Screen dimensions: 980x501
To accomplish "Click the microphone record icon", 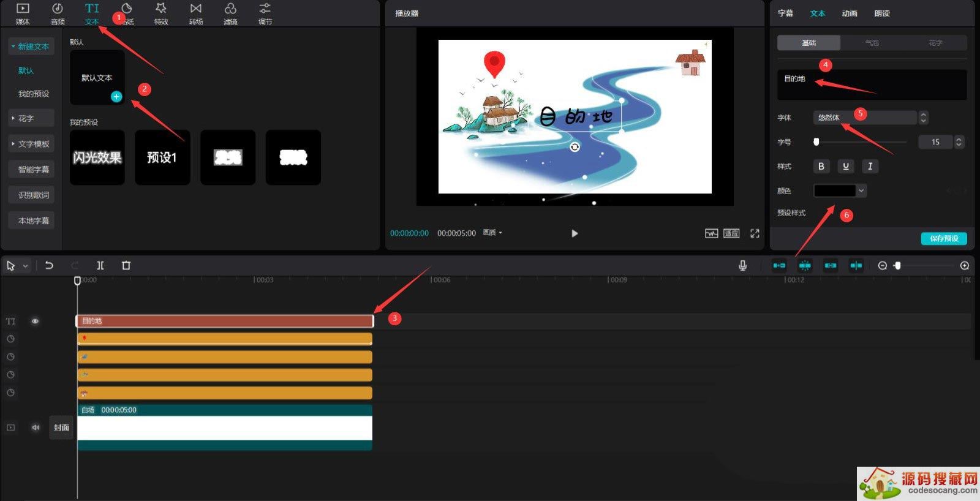I will (x=742, y=265).
